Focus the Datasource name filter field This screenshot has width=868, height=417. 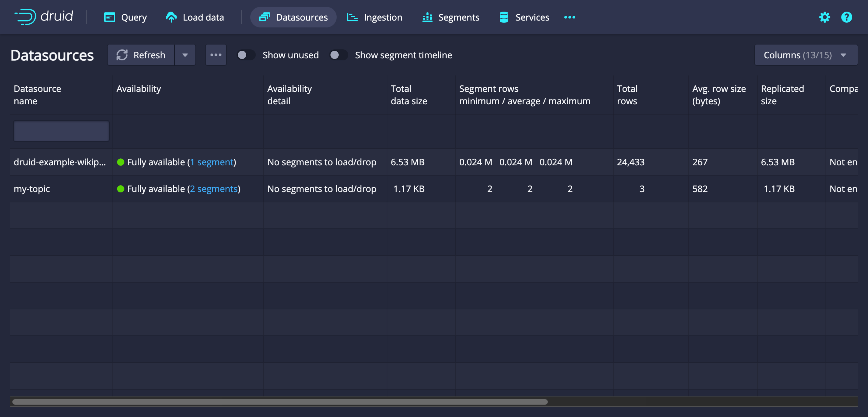[x=61, y=131]
